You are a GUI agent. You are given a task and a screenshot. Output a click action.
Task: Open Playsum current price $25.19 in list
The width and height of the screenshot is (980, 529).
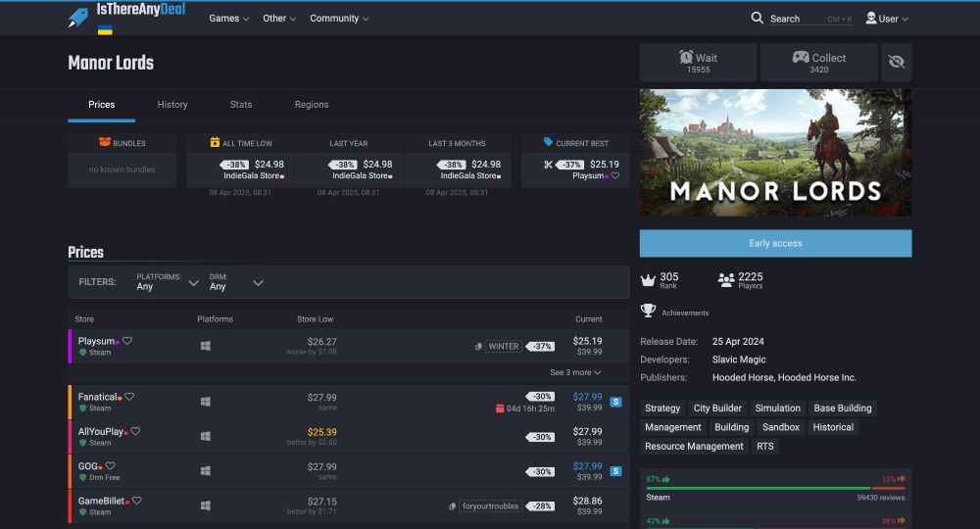click(587, 341)
